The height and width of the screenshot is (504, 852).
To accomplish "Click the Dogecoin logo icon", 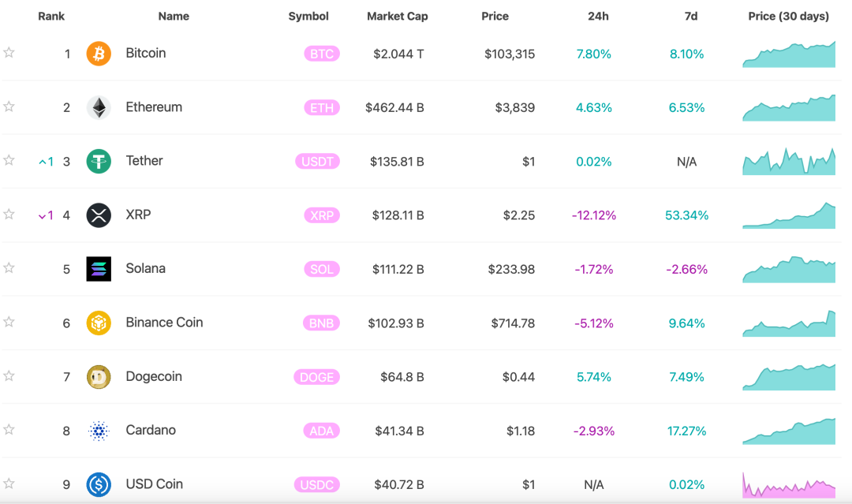I will (99, 377).
